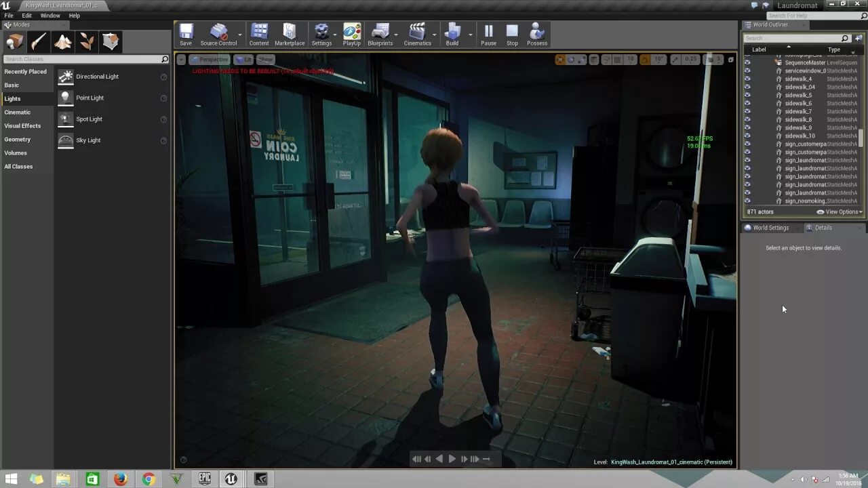
Task: Click the World Outliner vertical scrollbar
Action: coord(862,138)
